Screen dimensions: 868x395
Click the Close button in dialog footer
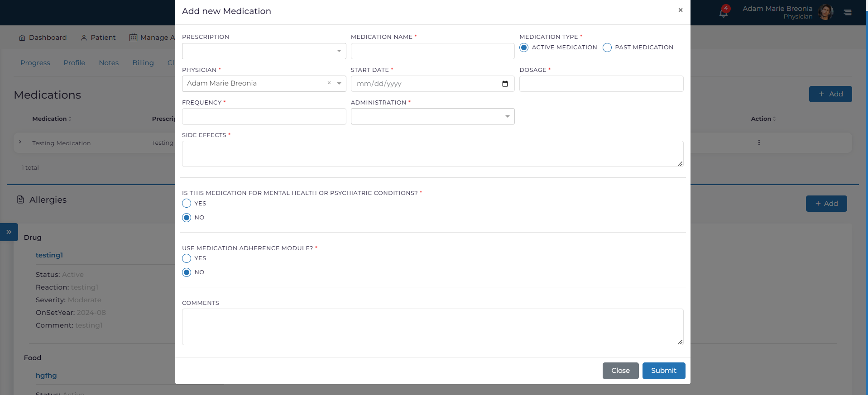point(620,371)
